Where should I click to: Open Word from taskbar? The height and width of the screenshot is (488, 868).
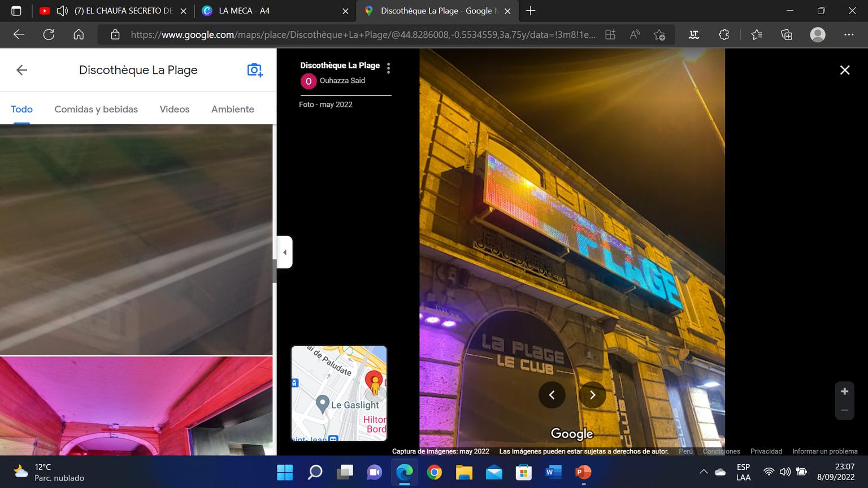553,472
